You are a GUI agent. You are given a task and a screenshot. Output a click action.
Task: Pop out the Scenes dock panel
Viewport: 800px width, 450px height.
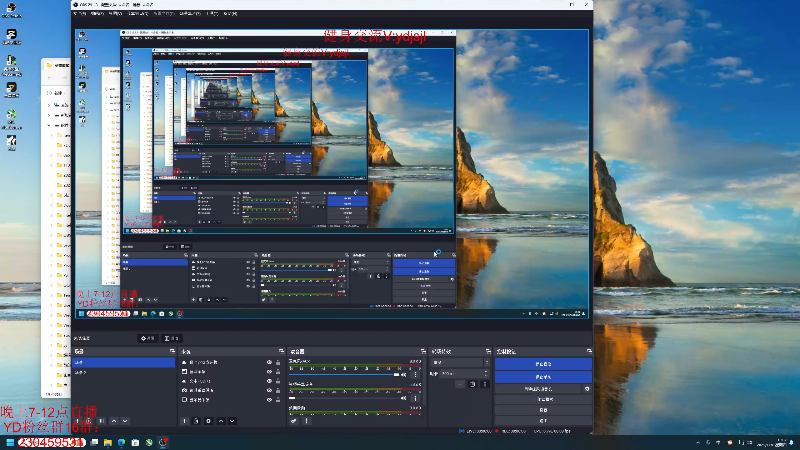click(x=172, y=352)
